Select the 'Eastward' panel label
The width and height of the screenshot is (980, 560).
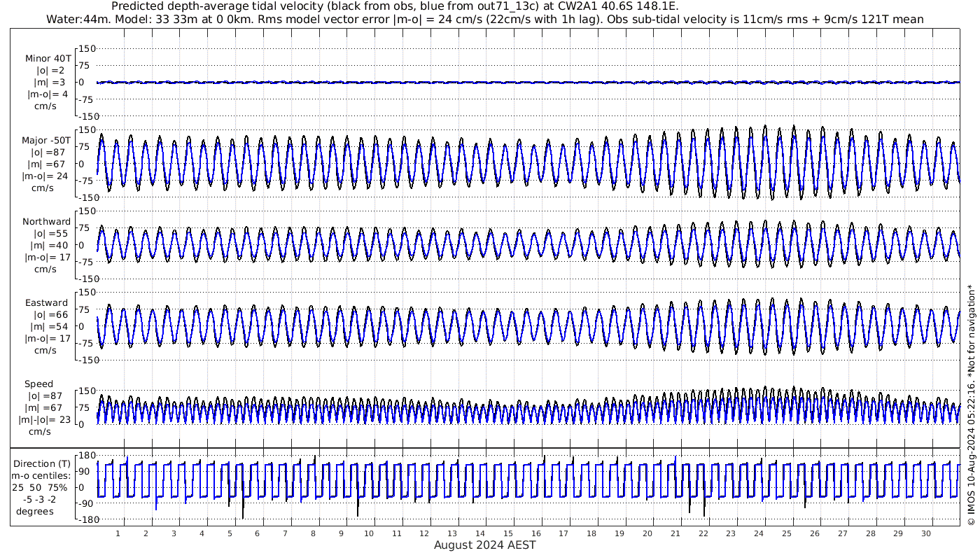[47, 303]
